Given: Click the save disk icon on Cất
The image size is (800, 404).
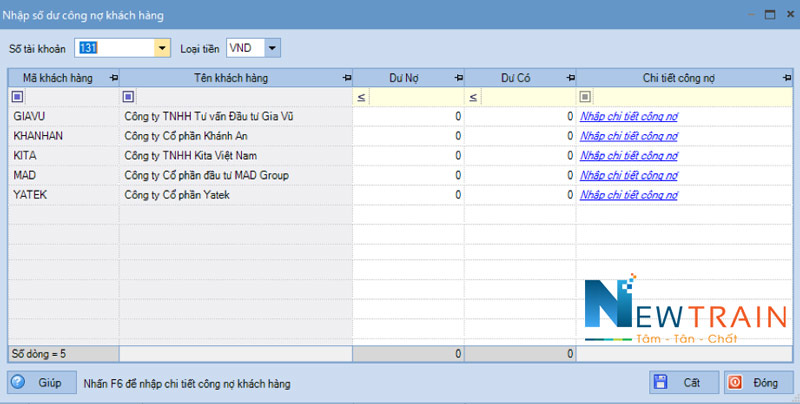Looking at the screenshot, I should tap(661, 382).
